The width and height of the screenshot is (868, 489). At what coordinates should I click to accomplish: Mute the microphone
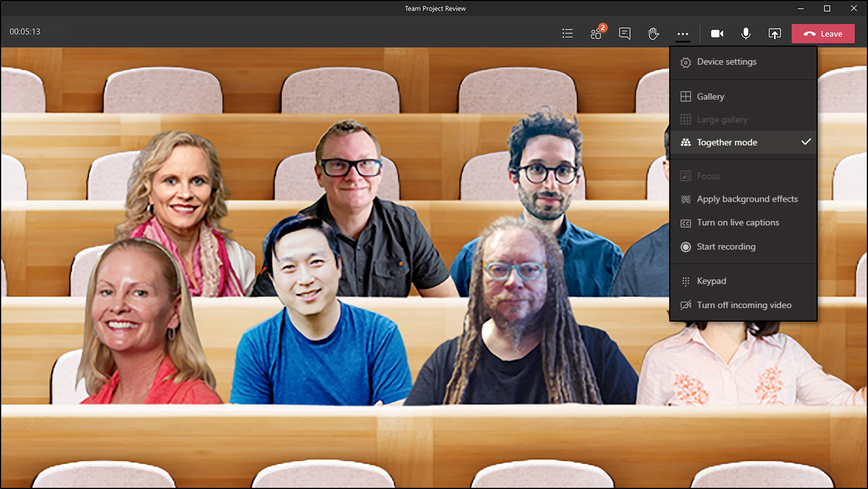pos(746,34)
